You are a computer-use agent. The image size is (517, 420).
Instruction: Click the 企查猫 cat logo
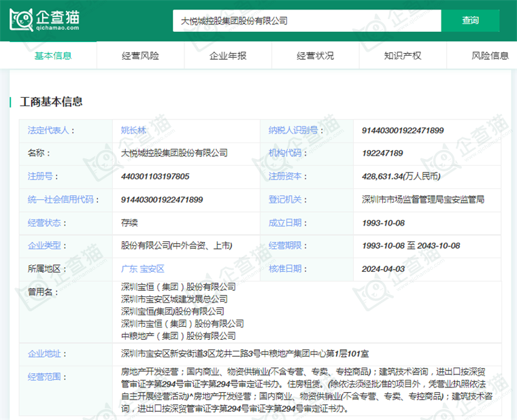44,20
